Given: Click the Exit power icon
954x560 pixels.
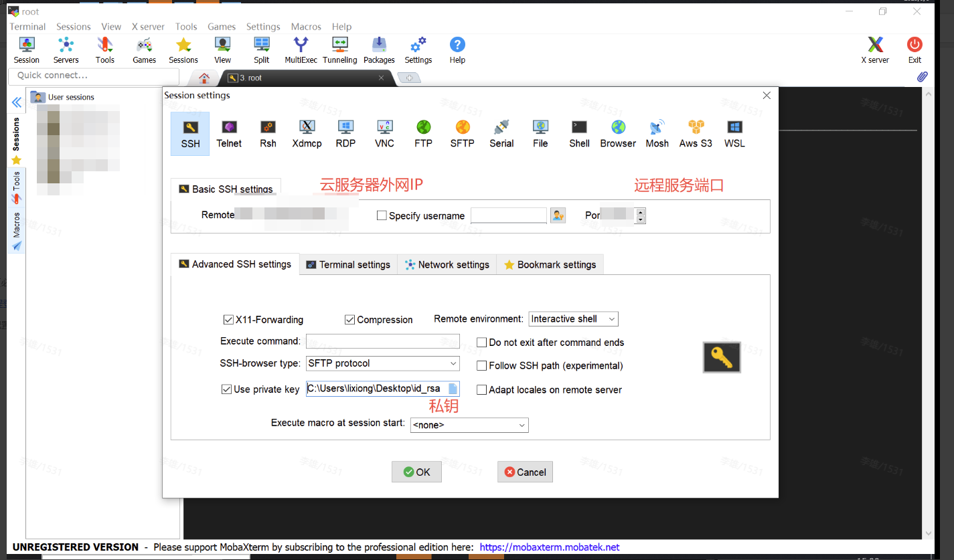Looking at the screenshot, I should point(915,50).
